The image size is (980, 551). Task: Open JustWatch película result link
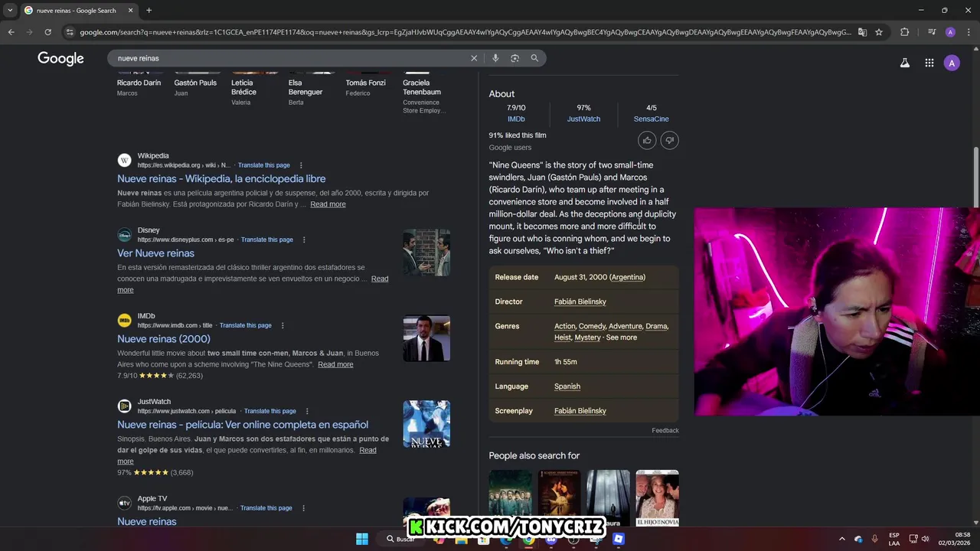pyautogui.click(x=243, y=425)
